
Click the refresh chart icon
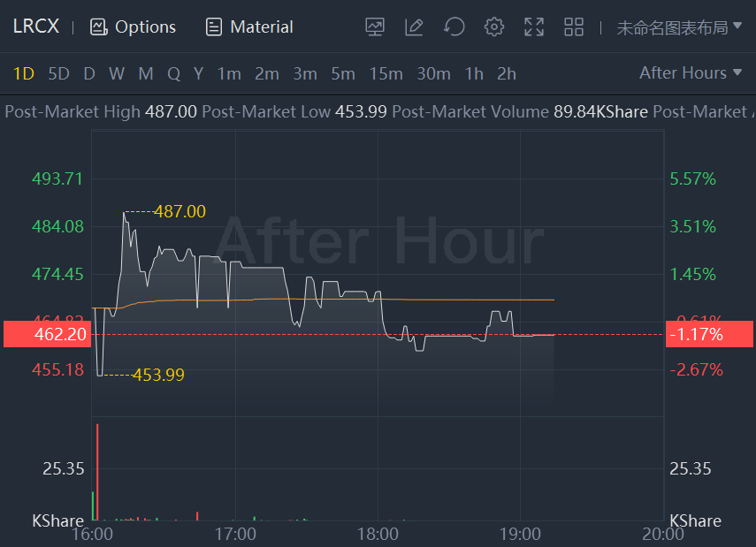(454, 27)
